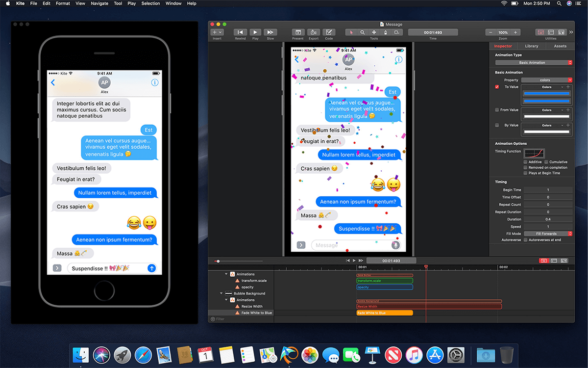Select the move/pan tool
588x368 pixels.
pyautogui.click(x=374, y=32)
